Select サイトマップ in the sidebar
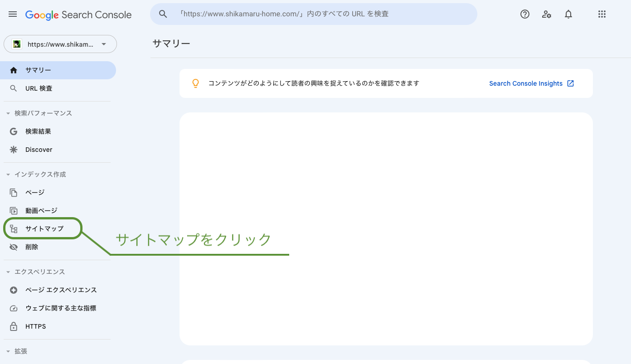The image size is (631, 364). click(x=44, y=229)
